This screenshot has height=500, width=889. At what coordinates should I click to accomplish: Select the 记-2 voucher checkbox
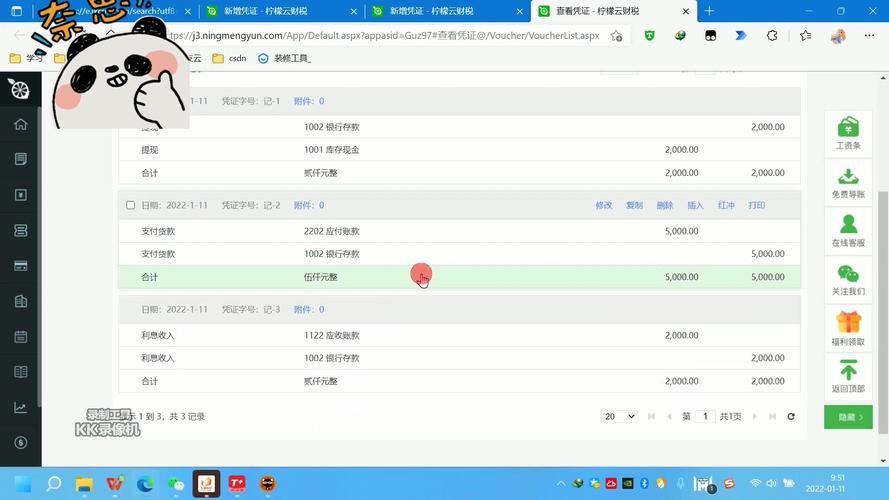click(x=130, y=205)
